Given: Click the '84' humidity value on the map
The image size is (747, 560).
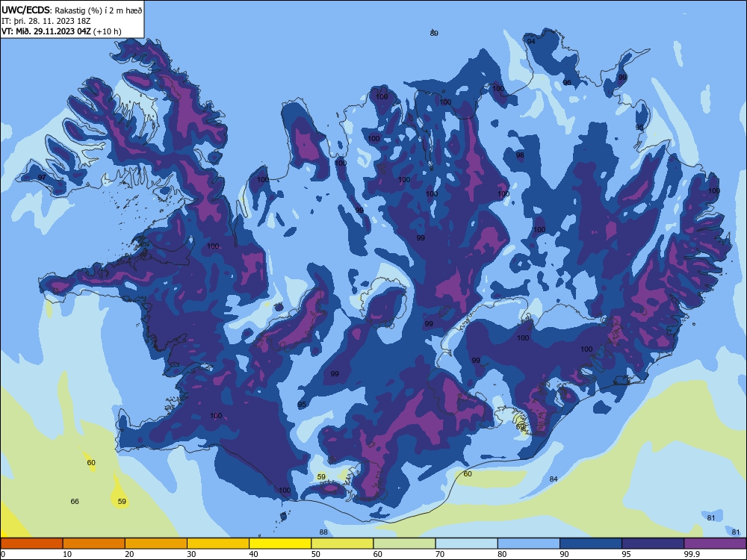Looking at the screenshot, I should point(553,479).
